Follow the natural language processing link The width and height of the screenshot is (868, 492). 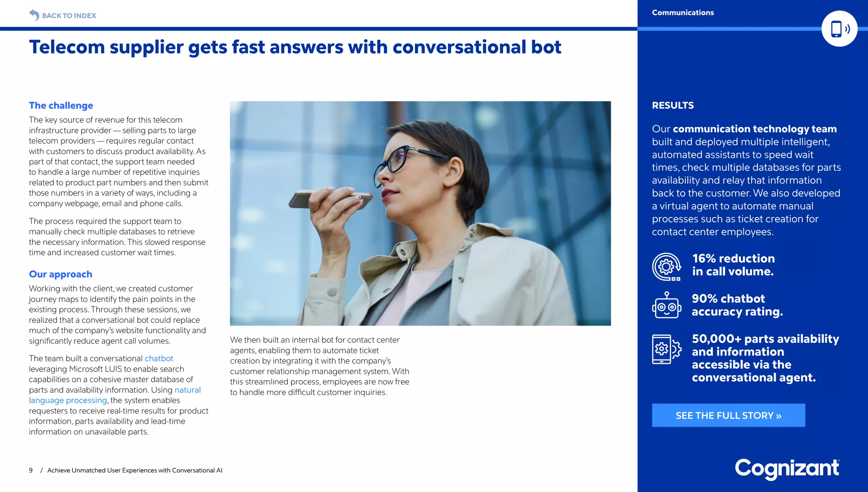coord(68,400)
